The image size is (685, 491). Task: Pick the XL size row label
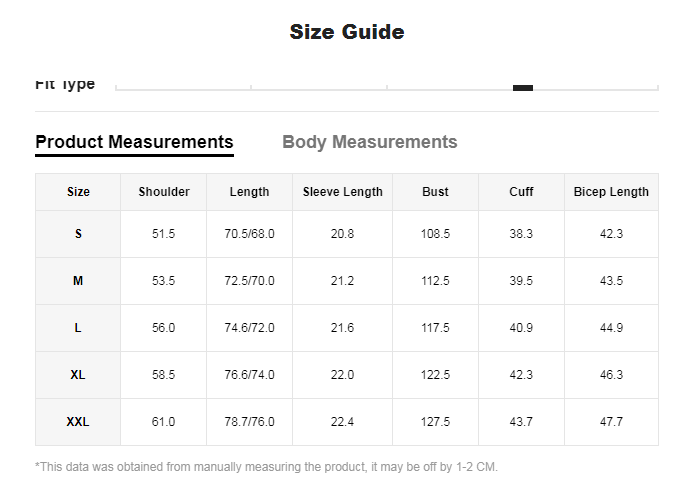[x=78, y=375]
